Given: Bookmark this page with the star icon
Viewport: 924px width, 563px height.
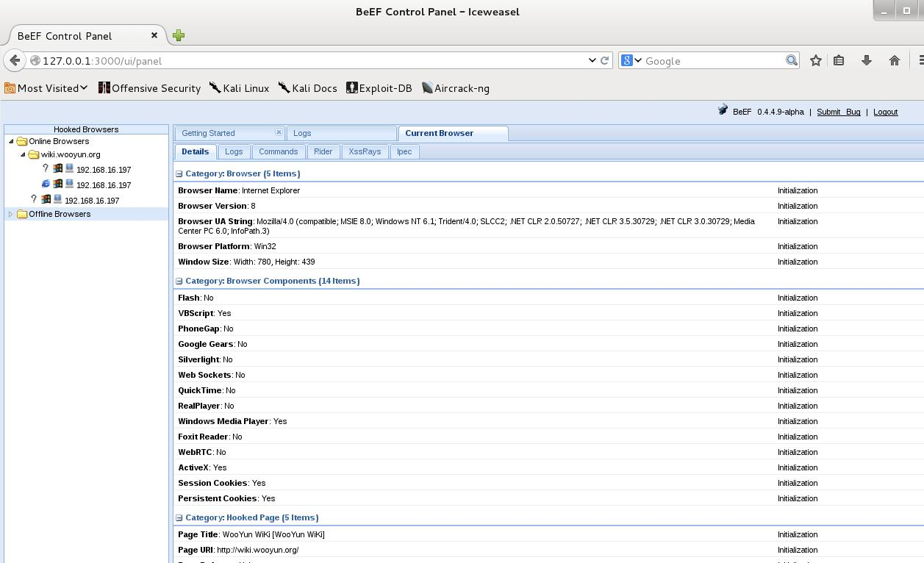Looking at the screenshot, I should pyautogui.click(x=815, y=60).
